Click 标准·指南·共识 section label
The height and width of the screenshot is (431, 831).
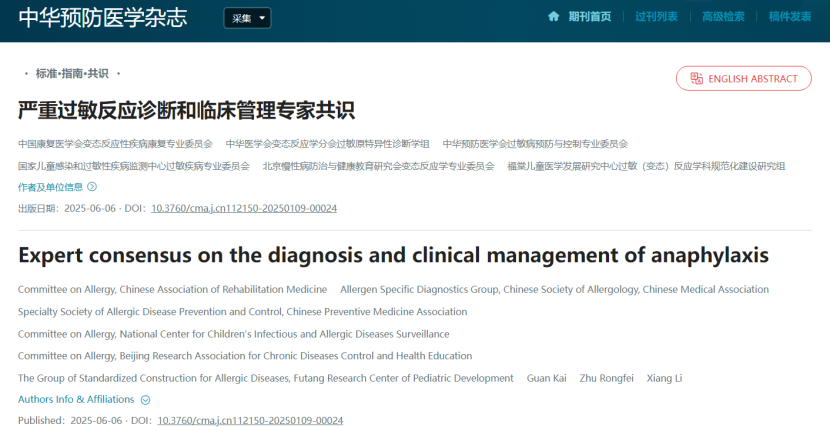pyautogui.click(x=72, y=74)
